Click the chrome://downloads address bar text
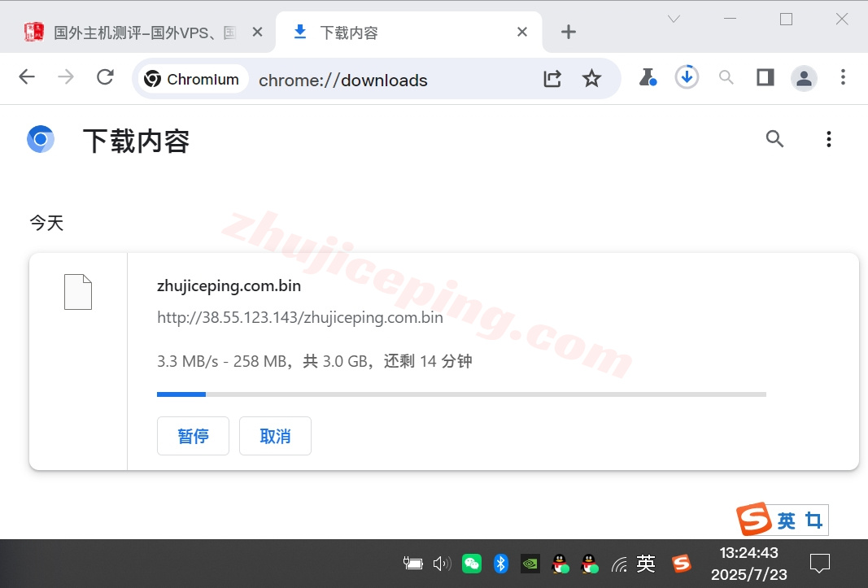Viewport: 868px width, 588px height. coord(342,81)
